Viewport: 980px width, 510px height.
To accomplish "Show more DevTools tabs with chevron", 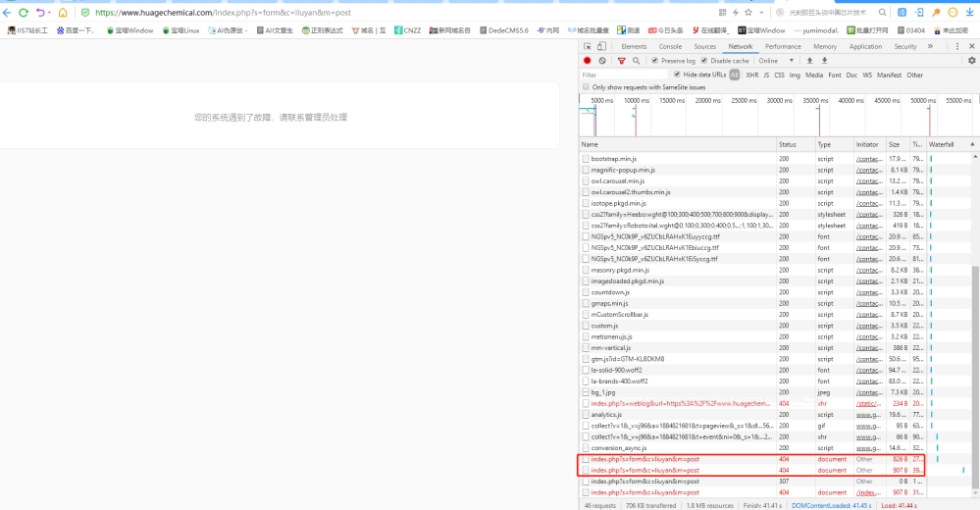I will tap(930, 46).
